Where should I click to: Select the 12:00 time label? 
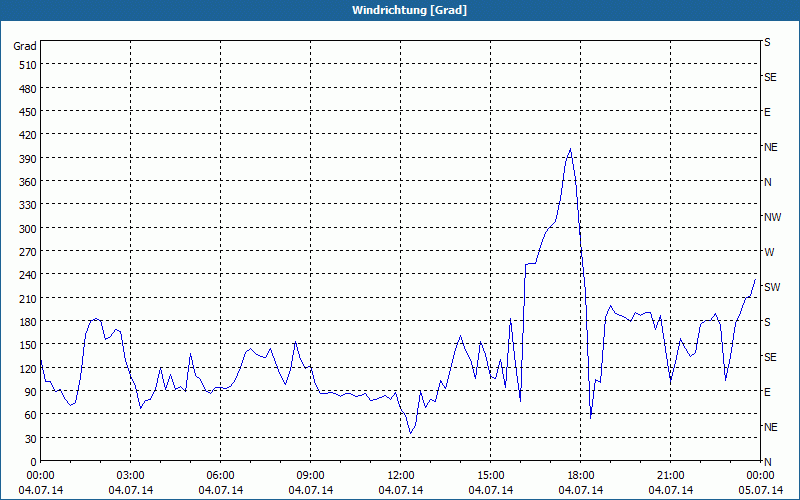point(401,476)
